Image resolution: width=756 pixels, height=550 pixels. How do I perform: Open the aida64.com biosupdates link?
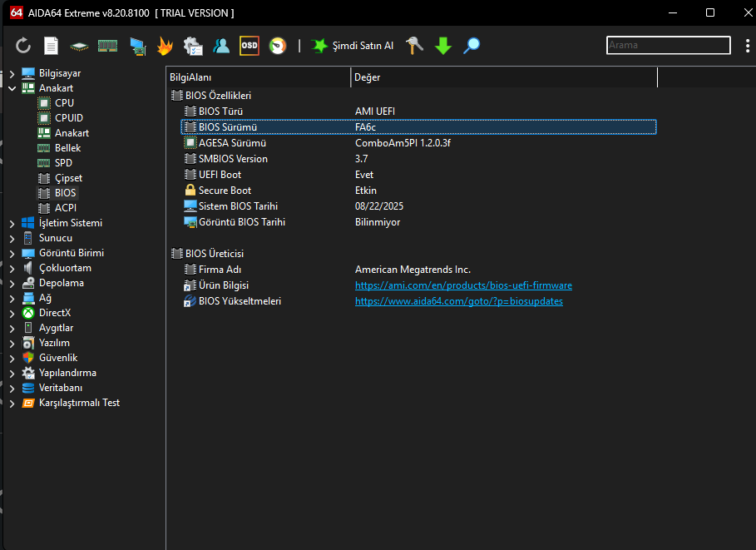click(458, 301)
